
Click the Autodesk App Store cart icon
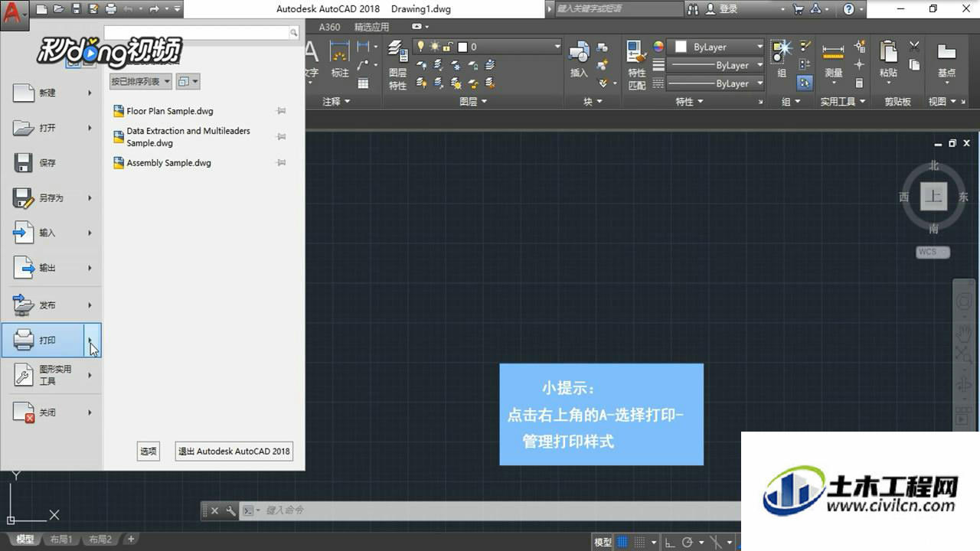pyautogui.click(x=799, y=9)
